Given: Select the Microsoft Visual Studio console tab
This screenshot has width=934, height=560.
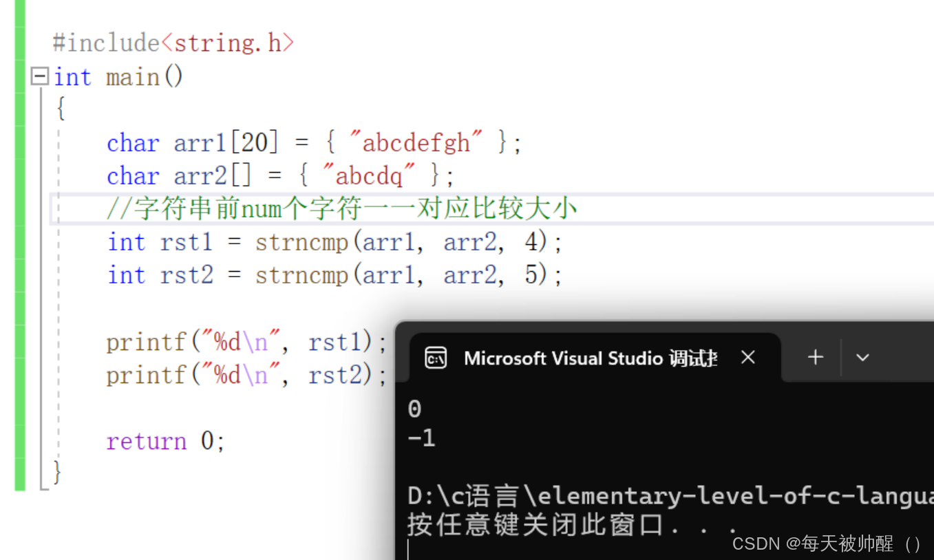Looking at the screenshot, I should pyautogui.click(x=595, y=358).
